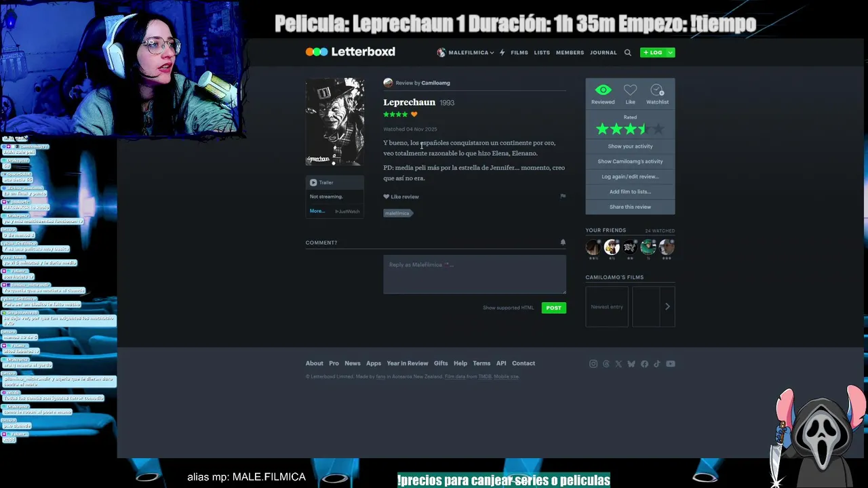Post the comment
Screen dimensions: 868x488
(554, 308)
